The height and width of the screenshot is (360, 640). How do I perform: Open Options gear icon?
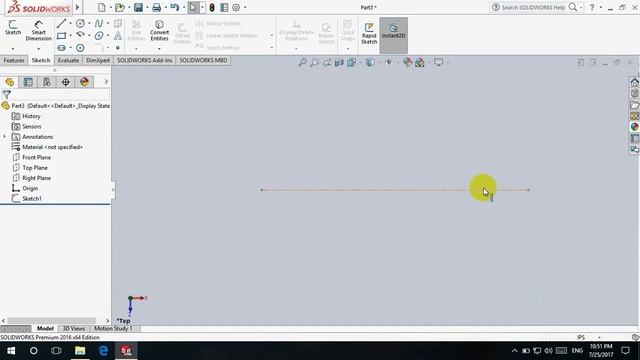point(236,7)
